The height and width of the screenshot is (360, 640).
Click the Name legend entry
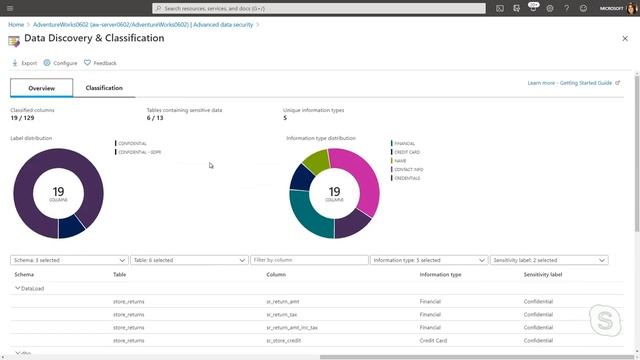[400, 161]
